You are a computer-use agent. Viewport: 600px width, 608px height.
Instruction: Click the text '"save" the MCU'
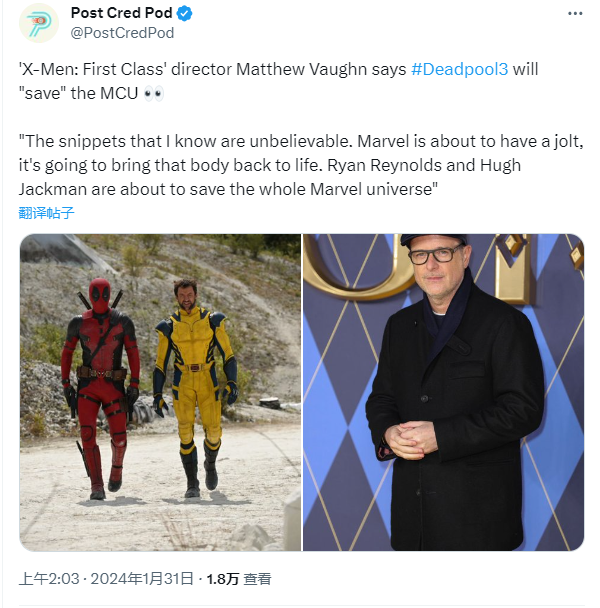[x=78, y=93]
